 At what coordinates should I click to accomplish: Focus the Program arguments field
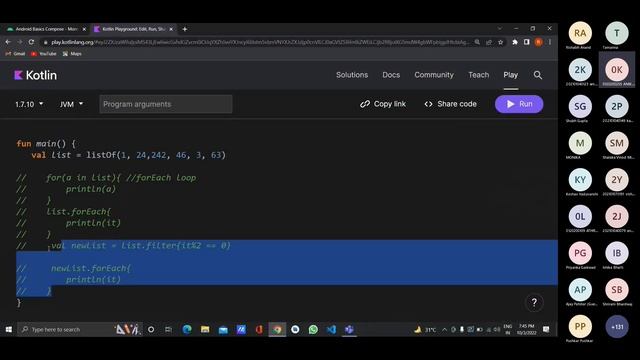[166, 104]
